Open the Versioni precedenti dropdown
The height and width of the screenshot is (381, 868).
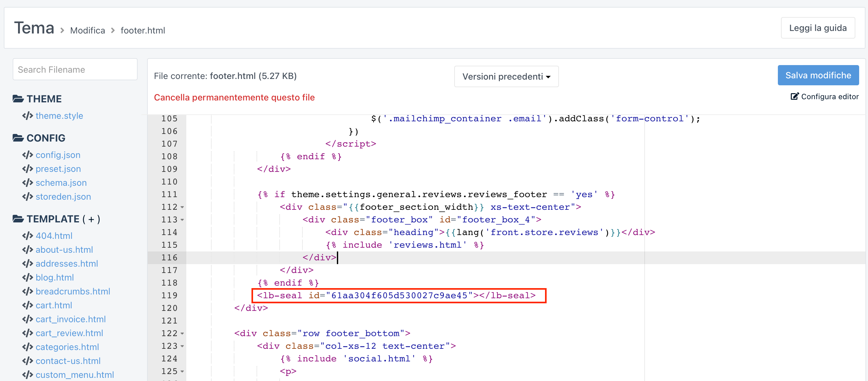coord(506,76)
